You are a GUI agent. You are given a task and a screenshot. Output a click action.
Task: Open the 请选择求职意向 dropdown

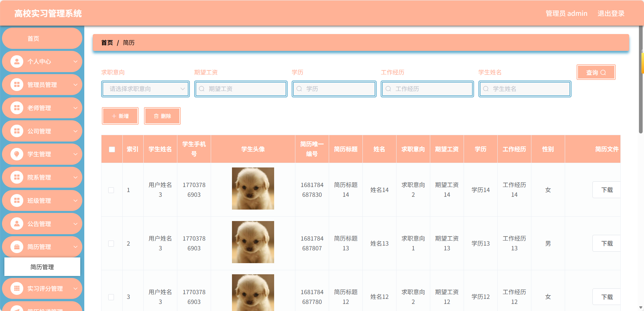[x=145, y=89]
